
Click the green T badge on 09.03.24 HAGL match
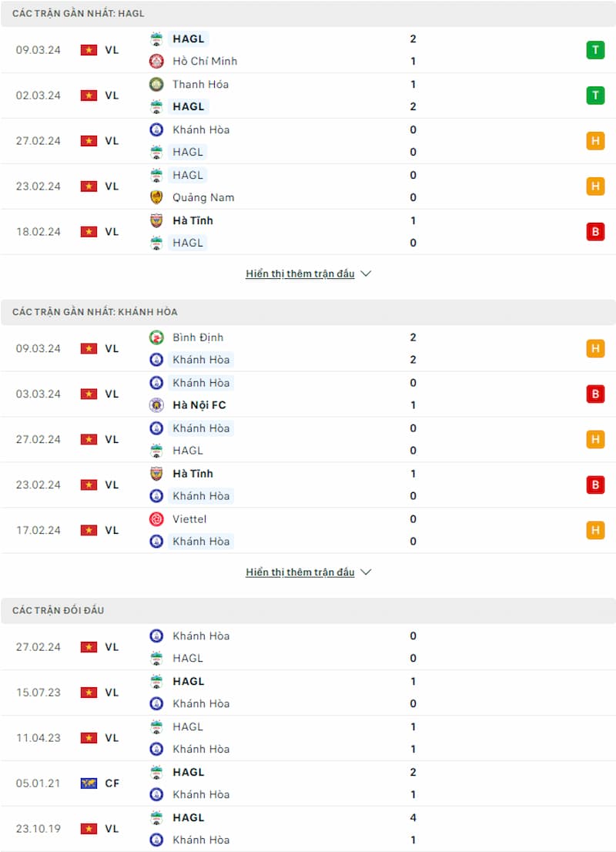(595, 50)
